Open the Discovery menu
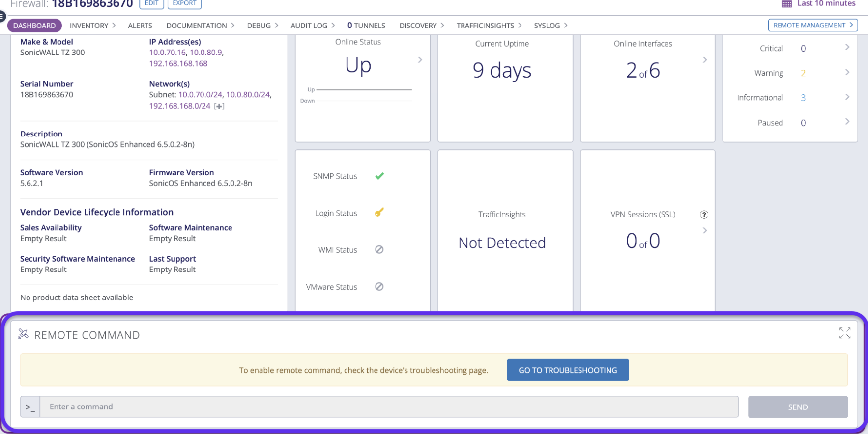Image resolution: width=868 pixels, height=434 pixels. 422,26
